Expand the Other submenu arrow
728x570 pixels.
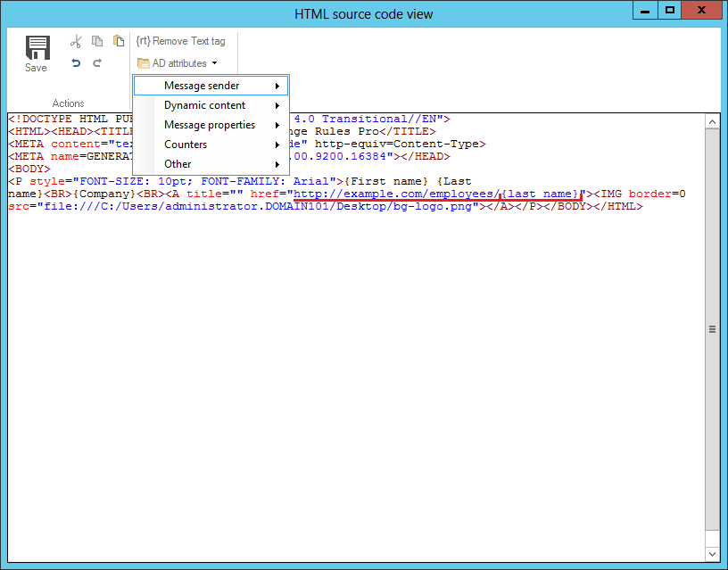(279, 163)
